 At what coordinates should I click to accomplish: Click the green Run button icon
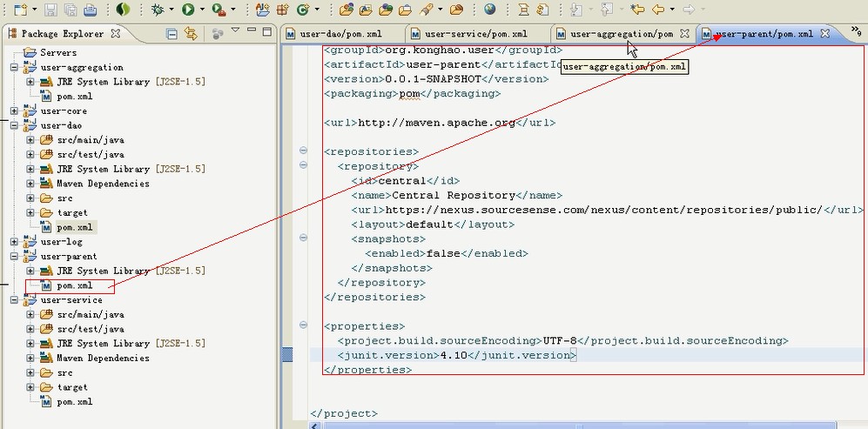[x=187, y=10]
